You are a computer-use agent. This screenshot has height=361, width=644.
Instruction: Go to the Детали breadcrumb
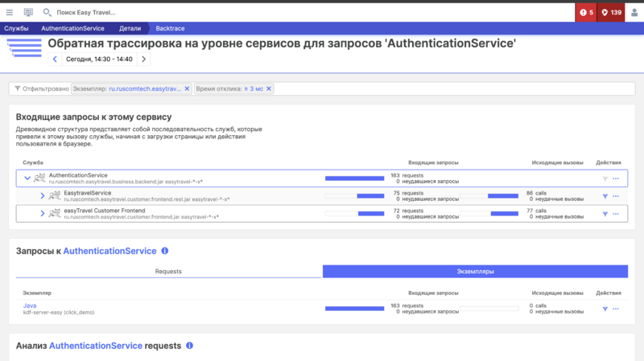(130, 28)
